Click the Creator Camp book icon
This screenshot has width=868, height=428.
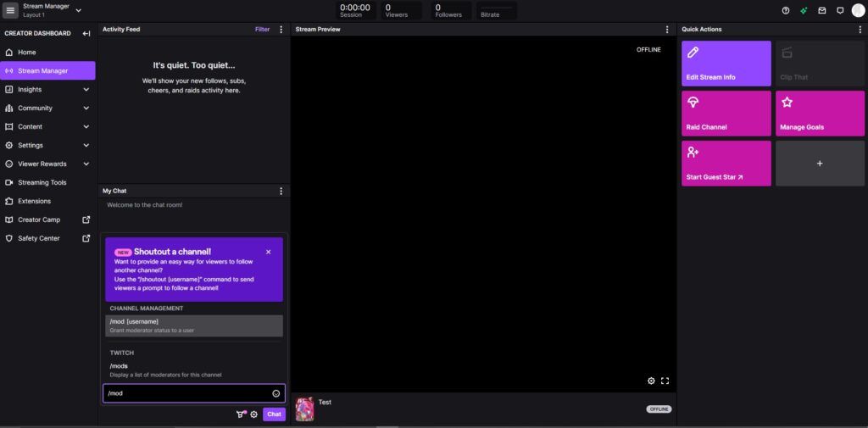(x=8, y=220)
